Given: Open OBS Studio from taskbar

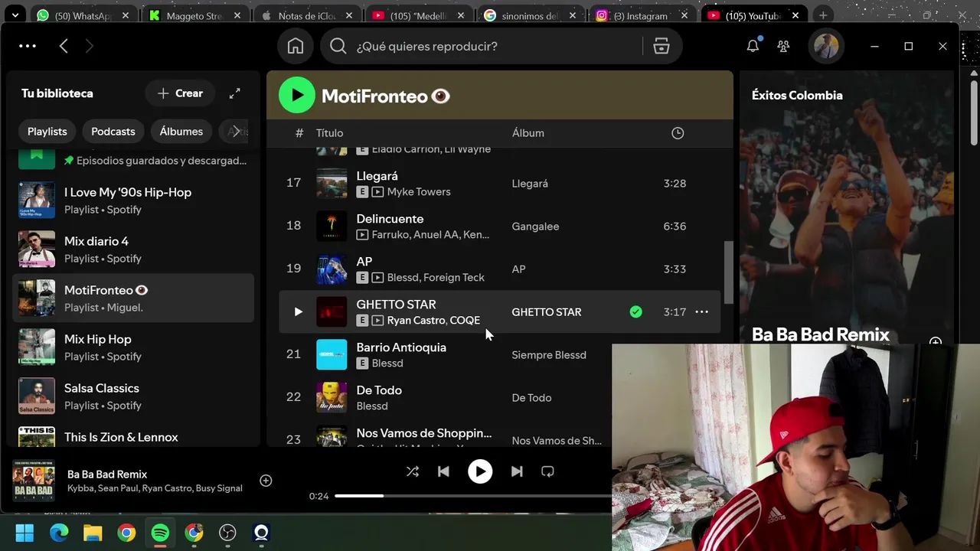Looking at the screenshot, I should tap(227, 533).
